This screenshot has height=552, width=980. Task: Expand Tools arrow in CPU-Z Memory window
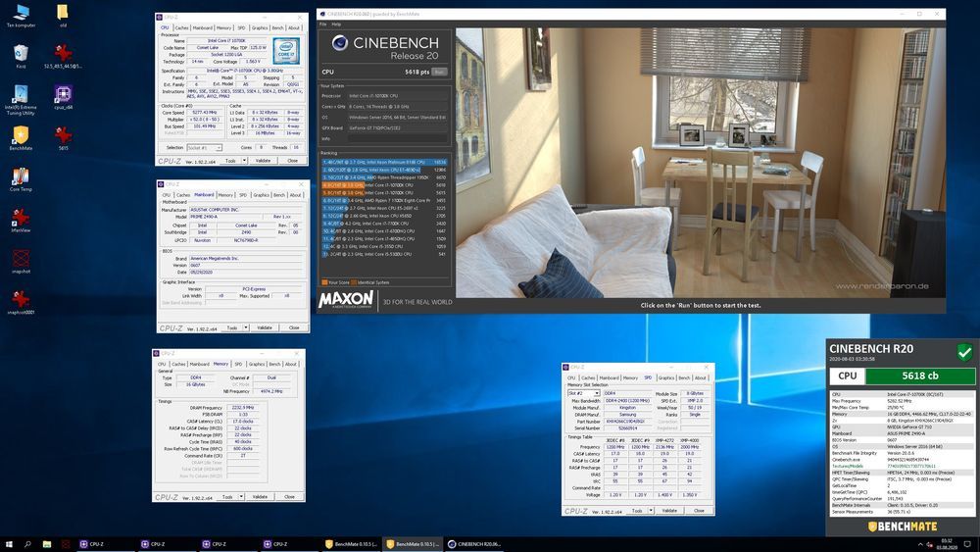tap(241, 497)
